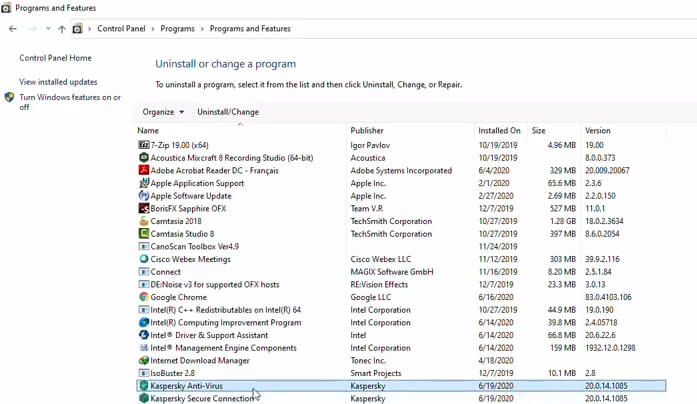Screen dimensions: 697x404
Task: Click the Internet Download Manager icon
Action: (x=144, y=360)
